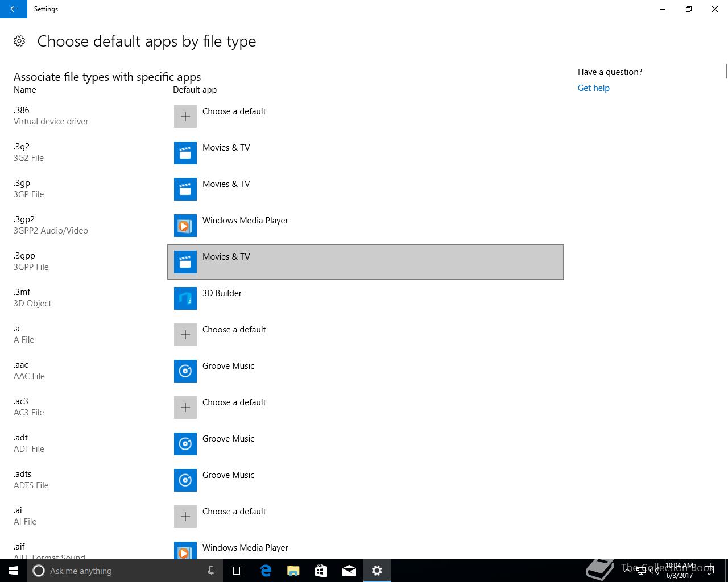Click Movies & TV icon for .3g2
The image size is (728, 582).
[185, 153]
